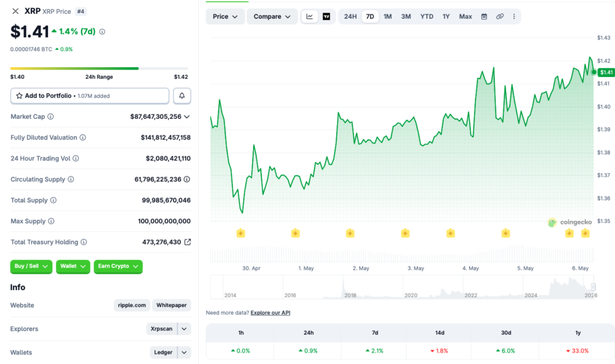Expand the Explorers dropdown arrow
This screenshot has height=364, width=615.
[x=184, y=329]
